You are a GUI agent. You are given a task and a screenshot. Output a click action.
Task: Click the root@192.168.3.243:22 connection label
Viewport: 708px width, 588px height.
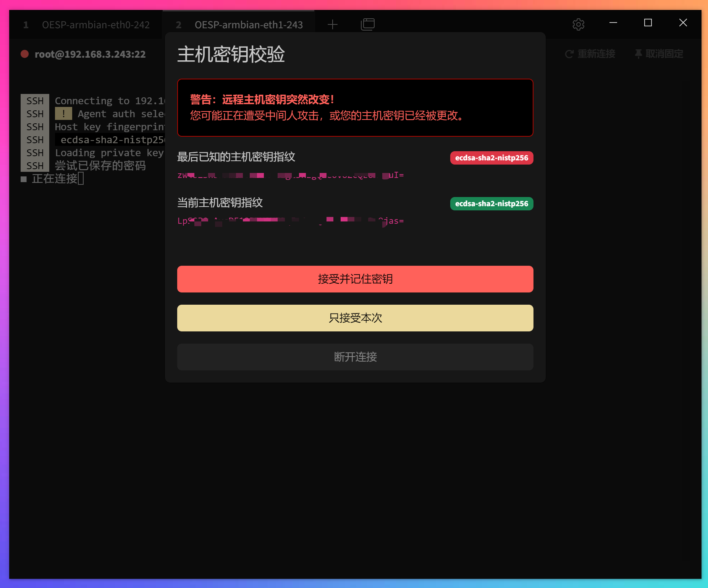[90, 54]
